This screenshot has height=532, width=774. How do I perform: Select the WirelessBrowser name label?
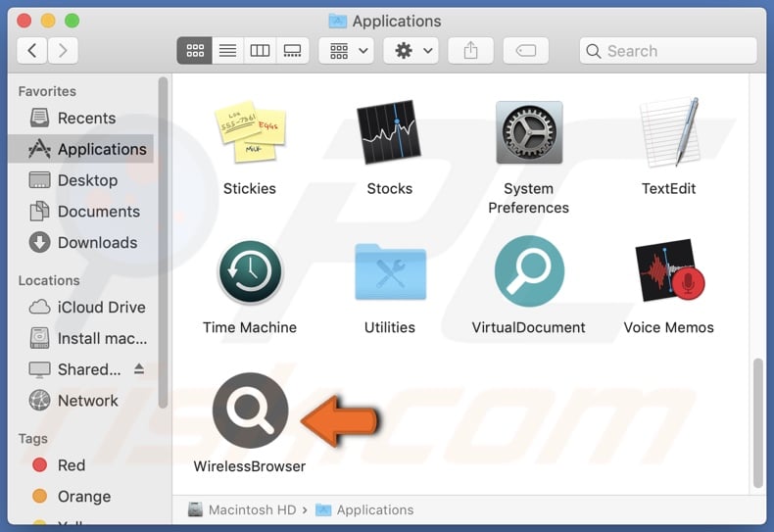click(250, 466)
